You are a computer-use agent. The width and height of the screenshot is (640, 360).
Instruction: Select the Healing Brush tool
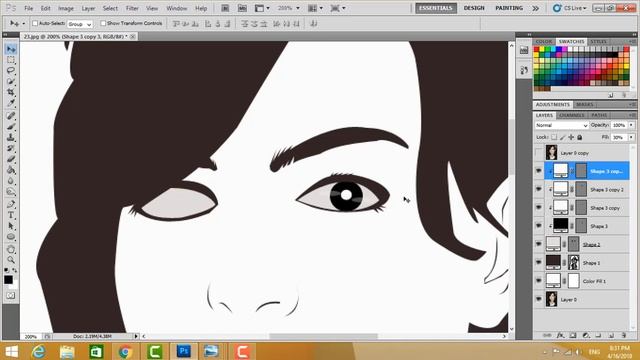click(x=11, y=116)
